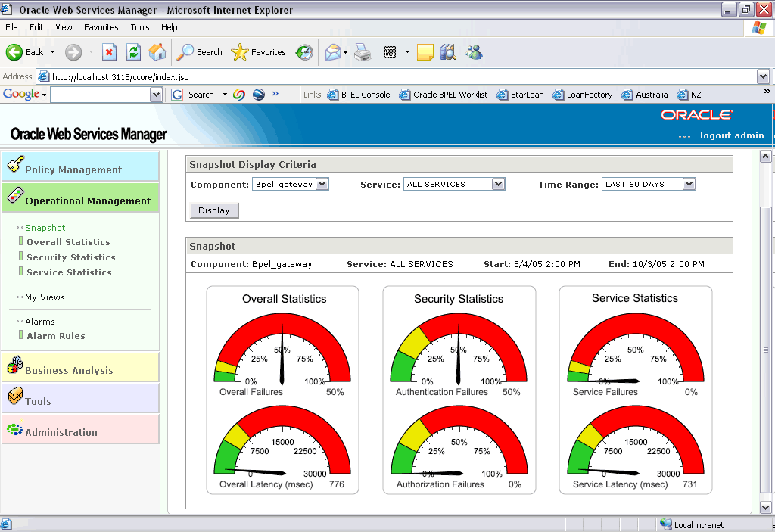Image resolution: width=775 pixels, height=532 pixels.
Task: Open the Edit menu
Action: pyautogui.click(x=36, y=27)
